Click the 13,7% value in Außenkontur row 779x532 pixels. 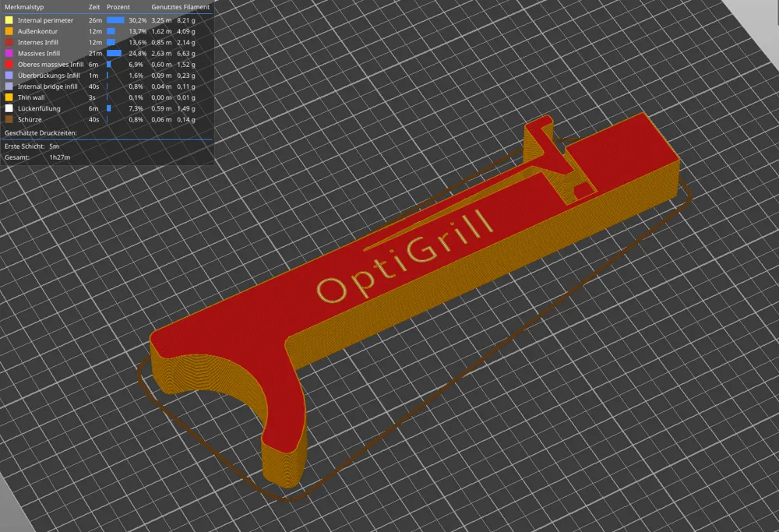(x=138, y=31)
